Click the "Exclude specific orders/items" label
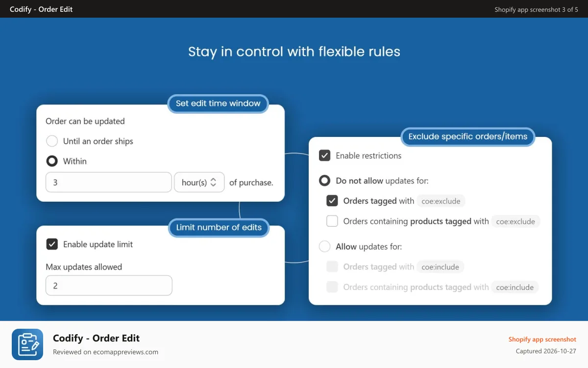 coord(468,136)
